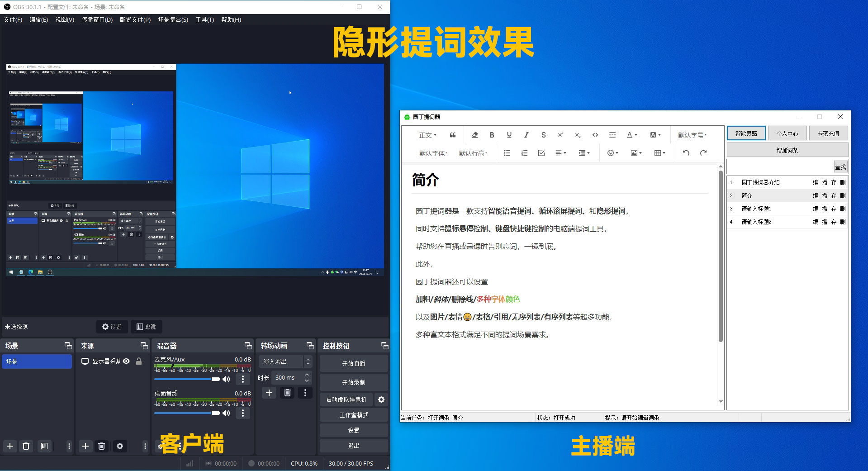
Task: Insert a blockquote with the quote icon
Action: pyautogui.click(x=453, y=135)
